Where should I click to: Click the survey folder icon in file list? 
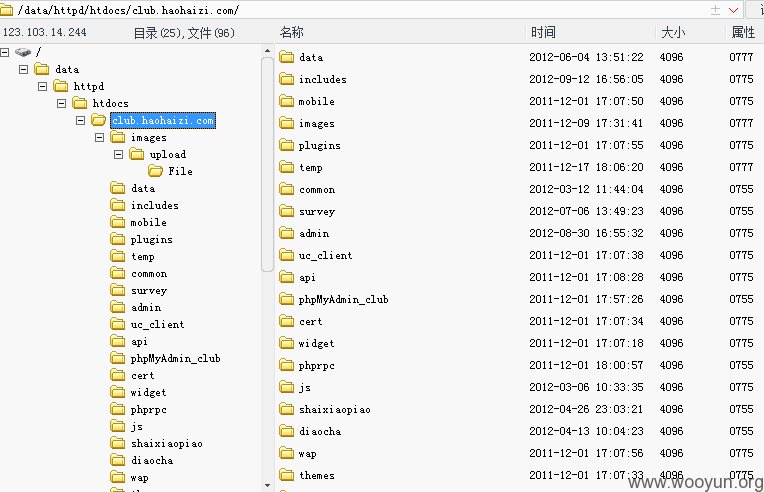pyautogui.click(x=286, y=211)
